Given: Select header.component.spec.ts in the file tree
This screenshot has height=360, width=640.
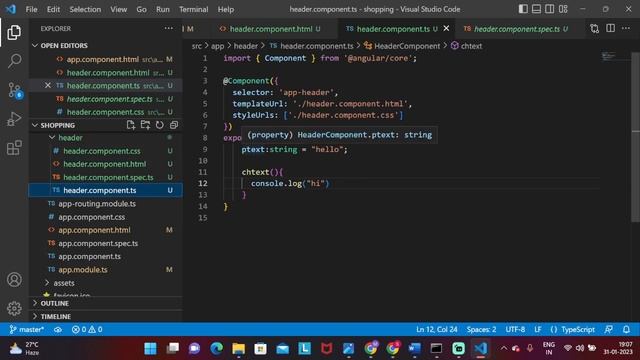Looking at the screenshot, I should (x=108, y=177).
